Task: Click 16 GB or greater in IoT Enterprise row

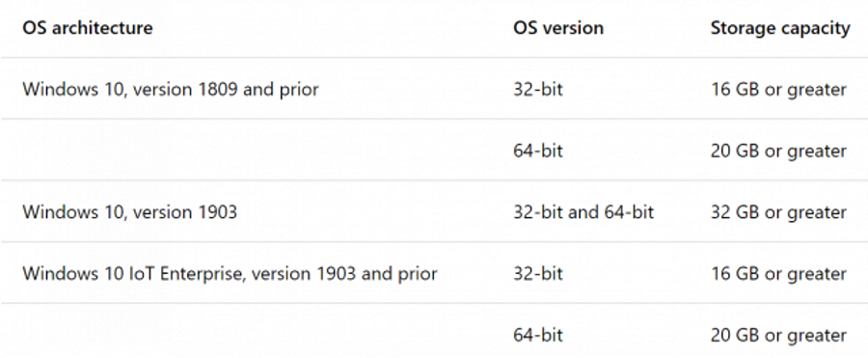Action: click(x=778, y=274)
